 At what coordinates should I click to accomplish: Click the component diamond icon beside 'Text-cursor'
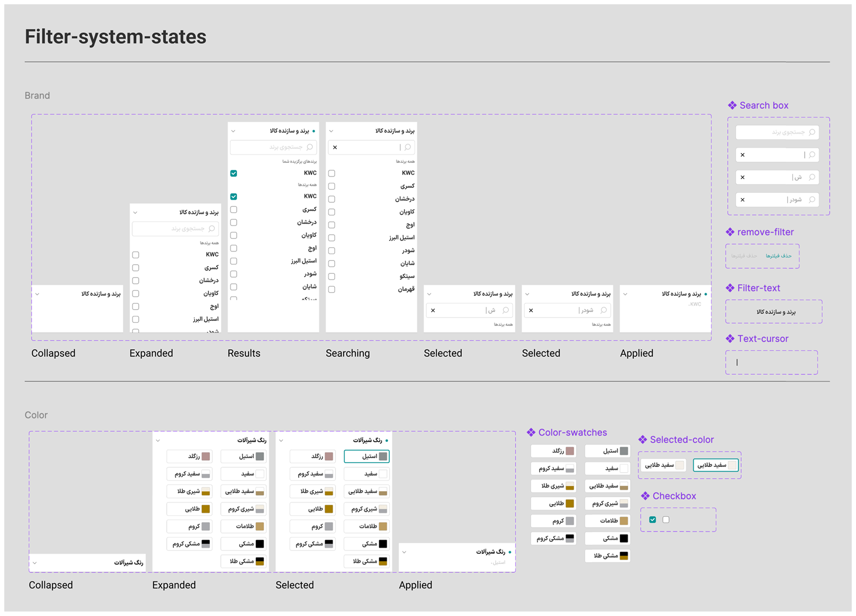pyautogui.click(x=730, y=339)
